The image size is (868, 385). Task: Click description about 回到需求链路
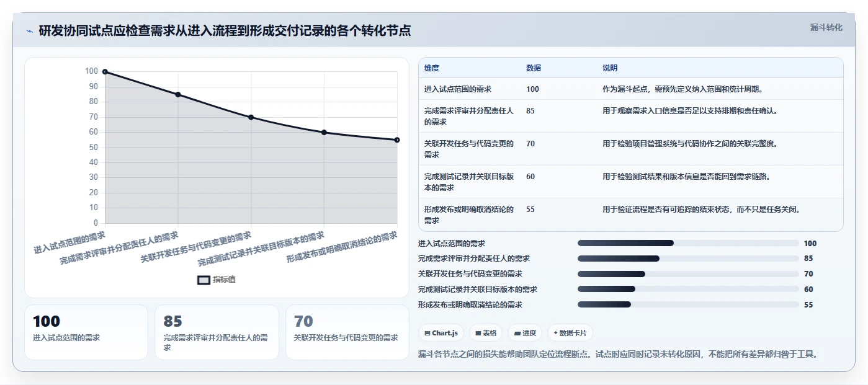pyautogui.click(x=687, y=177)
